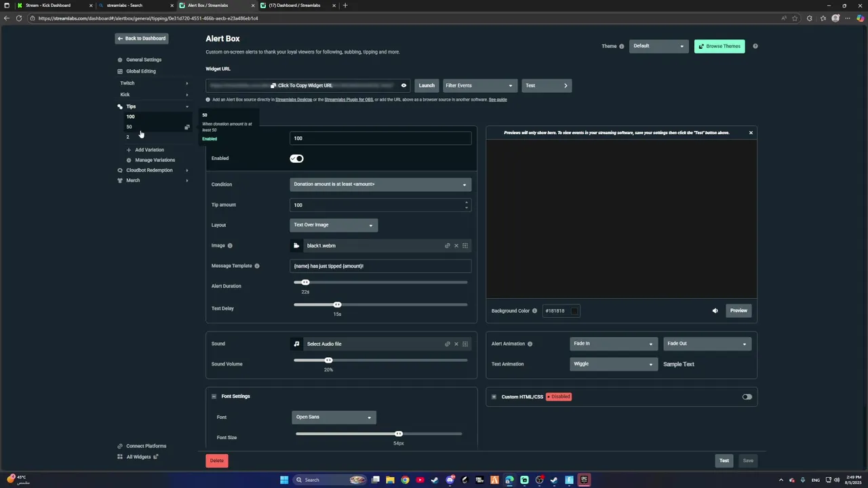Click the Browse Themes button
The height and width of the screenshot is (488, 868).
point(719,46)
